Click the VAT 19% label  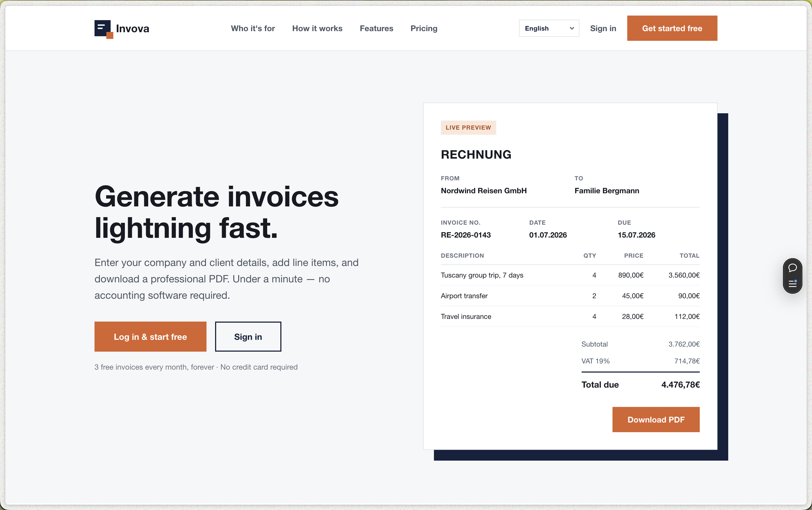(596, 361)
